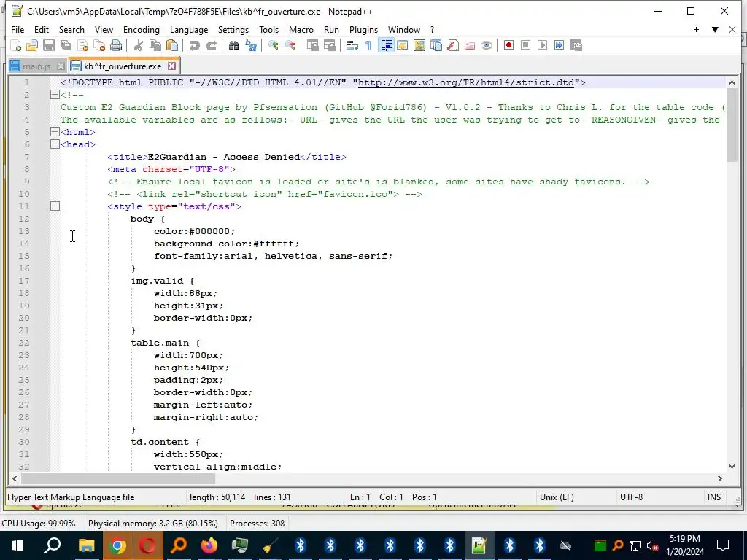
Task: Collapse the style fold at line 11
Action: point(55,206)
